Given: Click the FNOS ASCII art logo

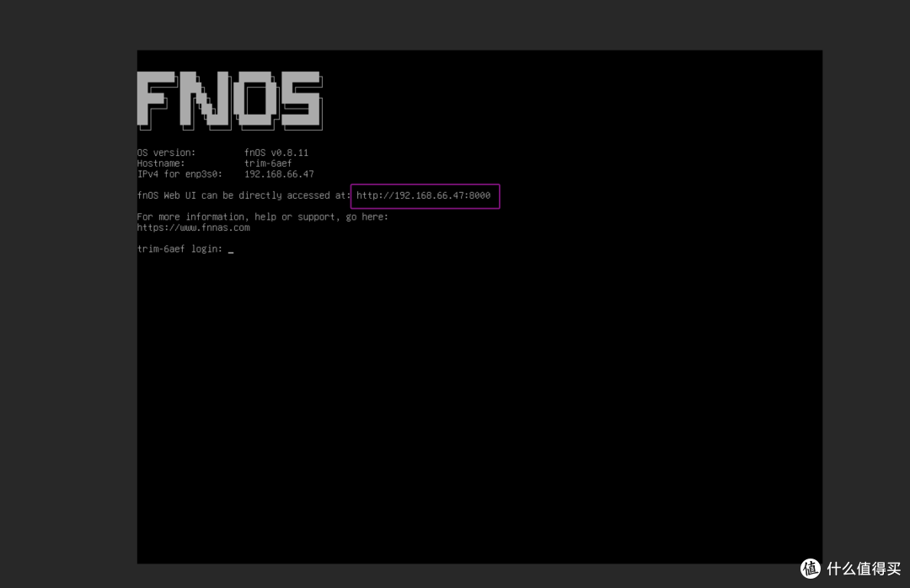Looking at the screenshot, I should tap(230, 100).
